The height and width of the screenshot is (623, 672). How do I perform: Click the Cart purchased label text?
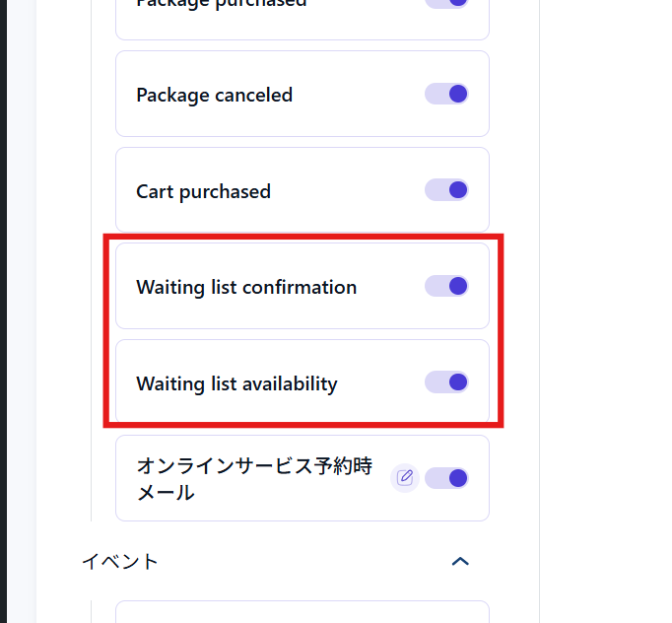click(203, 191)
